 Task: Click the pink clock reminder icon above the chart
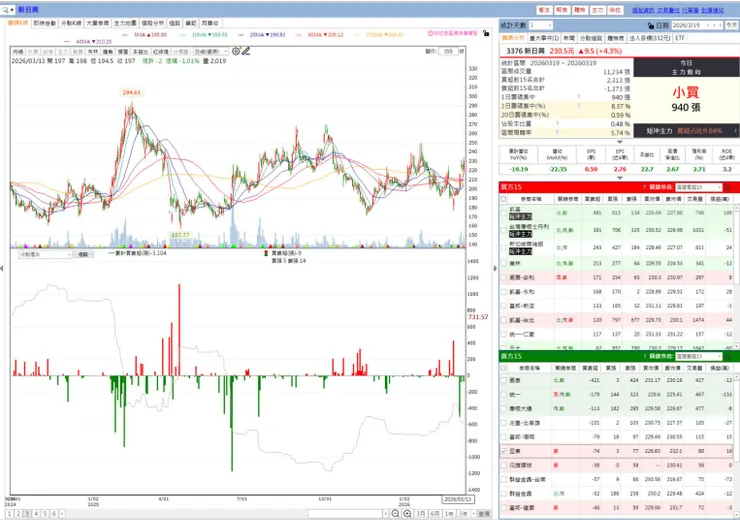[430, 34]
